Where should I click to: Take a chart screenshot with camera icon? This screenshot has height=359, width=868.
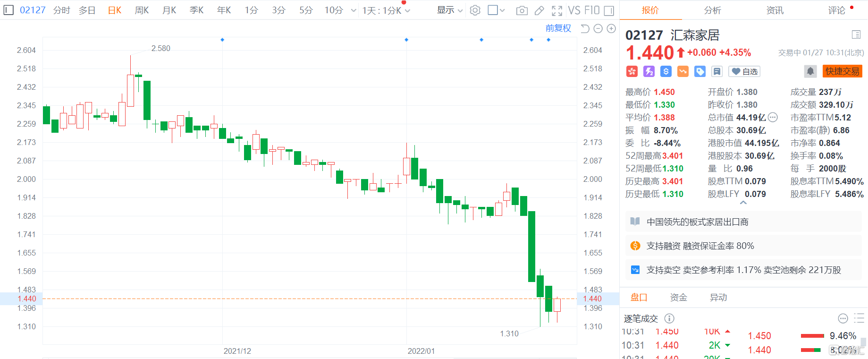[x=522, y=10]
